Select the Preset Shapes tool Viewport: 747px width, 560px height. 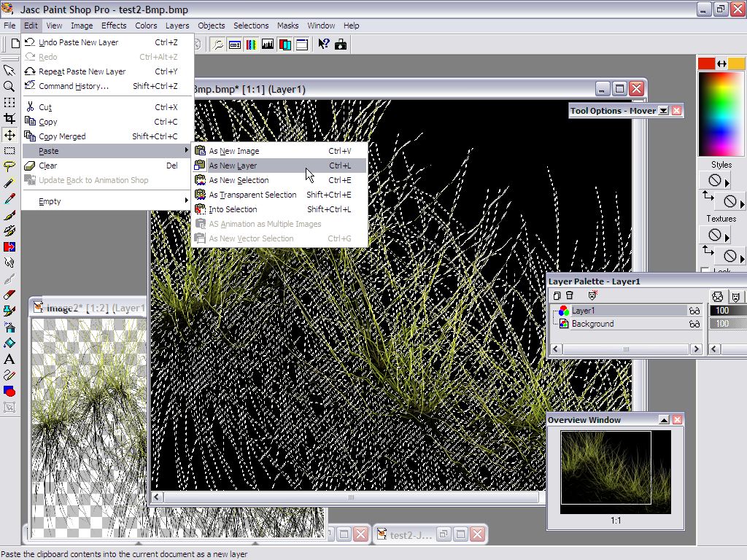click(9, 392)
